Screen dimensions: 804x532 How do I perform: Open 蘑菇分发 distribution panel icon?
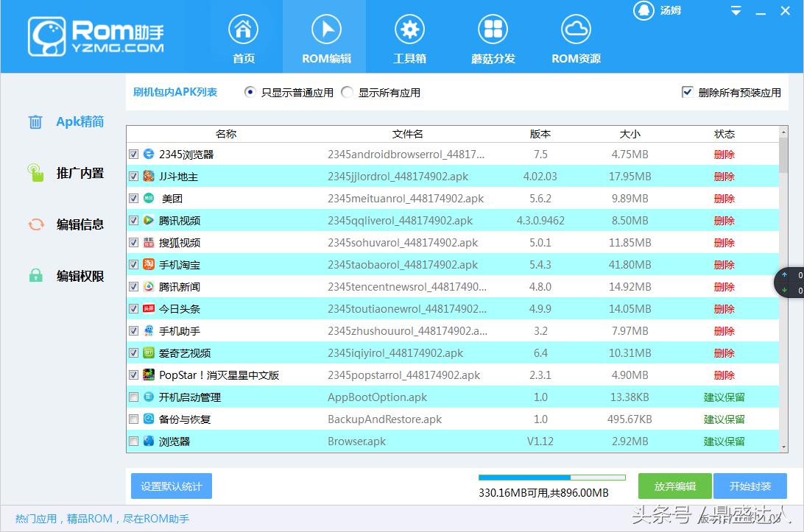click(493, 29)
